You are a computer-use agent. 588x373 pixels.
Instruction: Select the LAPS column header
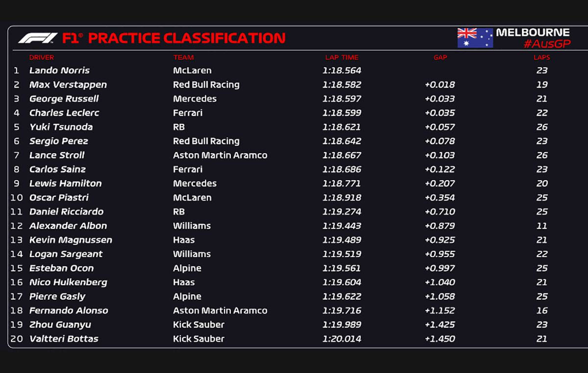[x=541, y=58]
